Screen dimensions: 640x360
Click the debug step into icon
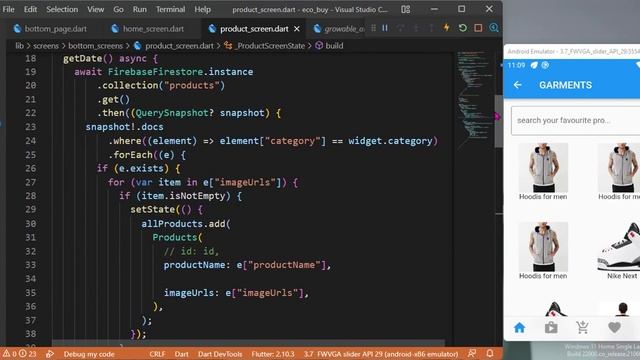(x=416, y=28)
